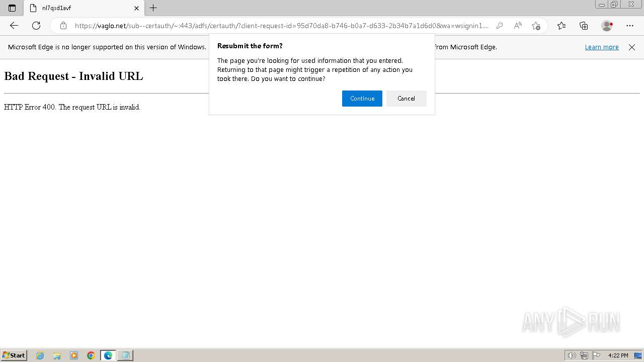
Task: Open the user profile icon
Action: tap(607, 26)
